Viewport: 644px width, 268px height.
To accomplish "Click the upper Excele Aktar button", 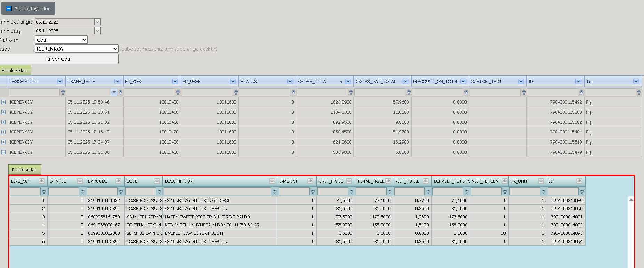I will click(x=14, y=70).
